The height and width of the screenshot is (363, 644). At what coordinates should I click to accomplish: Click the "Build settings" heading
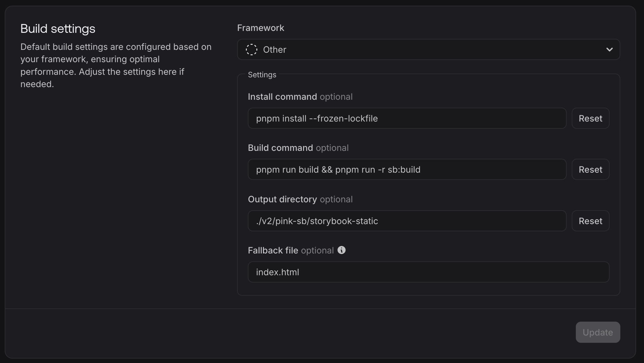click(x=58, y=28)
